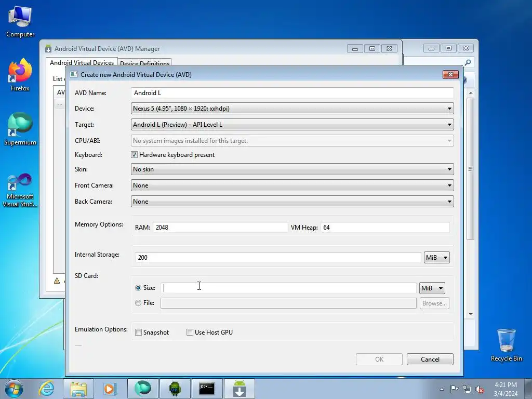Switch to the AVD Manager taskbar icon
Image resolution: width=532 pixels, height=399 pixels.
[239, 389]
